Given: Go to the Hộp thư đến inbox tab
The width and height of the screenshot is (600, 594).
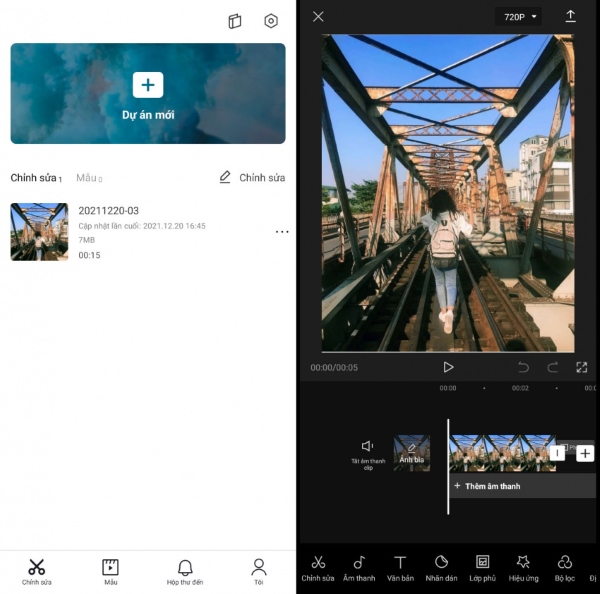Looking at the screenshot, I should pyautogui.click(x=185, y=571).
